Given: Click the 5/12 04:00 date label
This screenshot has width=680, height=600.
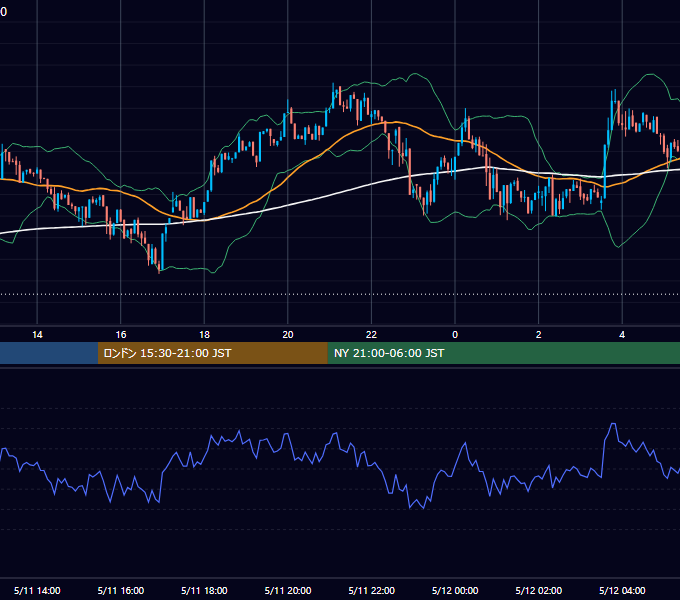Looking at the screenshot, I should [x=622, y=590].
